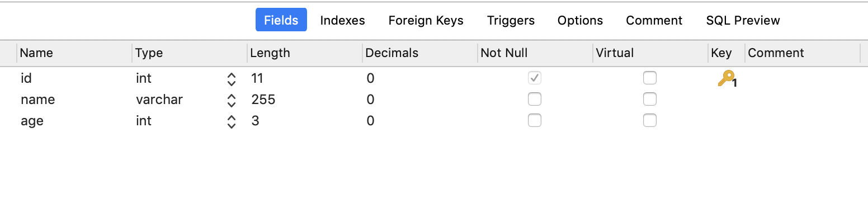Open type dropdown for age field
This screenshot has width=868, height=217.
coord(232,121)
